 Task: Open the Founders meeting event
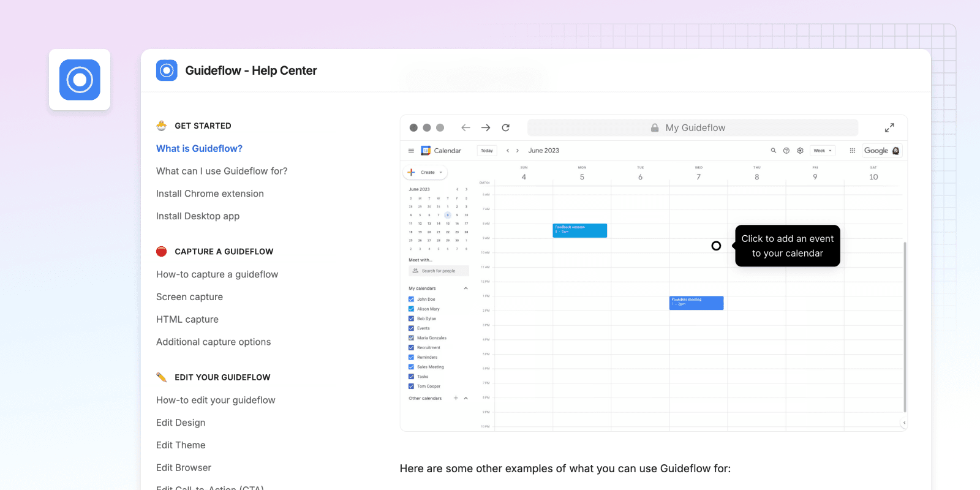696,303
